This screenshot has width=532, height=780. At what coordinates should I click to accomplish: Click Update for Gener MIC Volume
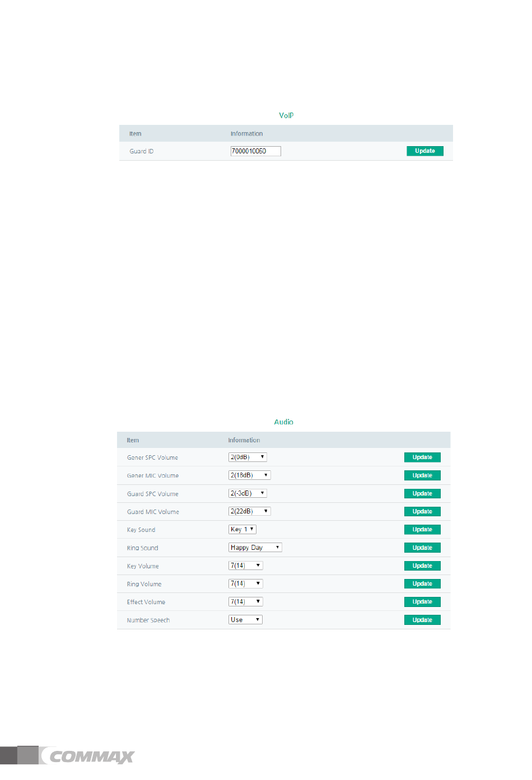tap(422, 475)
